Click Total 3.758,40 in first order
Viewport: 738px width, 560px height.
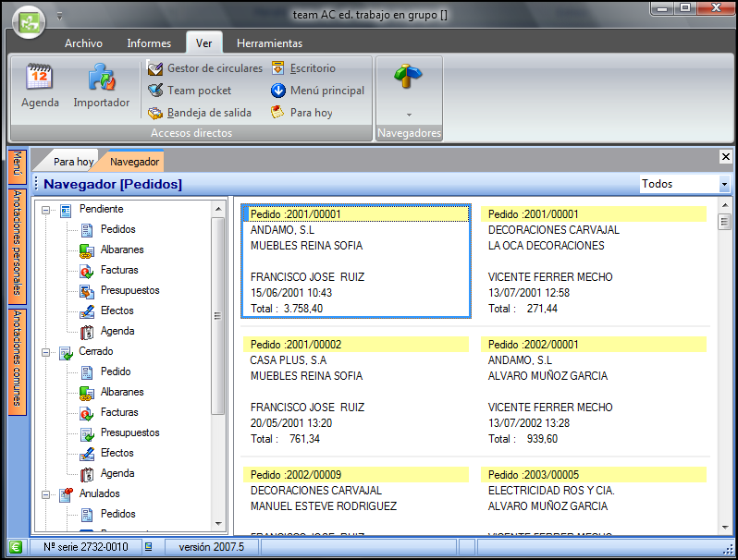287,309
